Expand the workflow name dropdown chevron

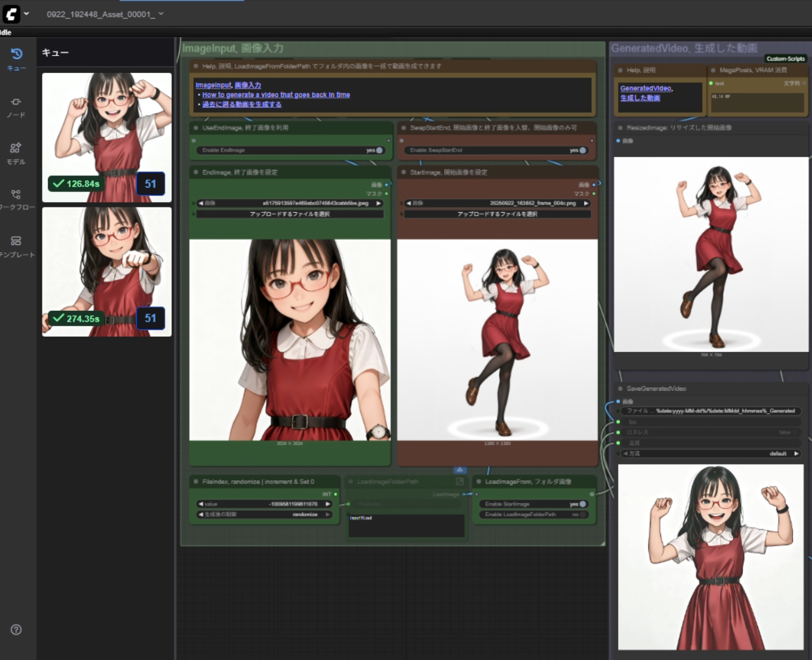[x=161, y=14]
